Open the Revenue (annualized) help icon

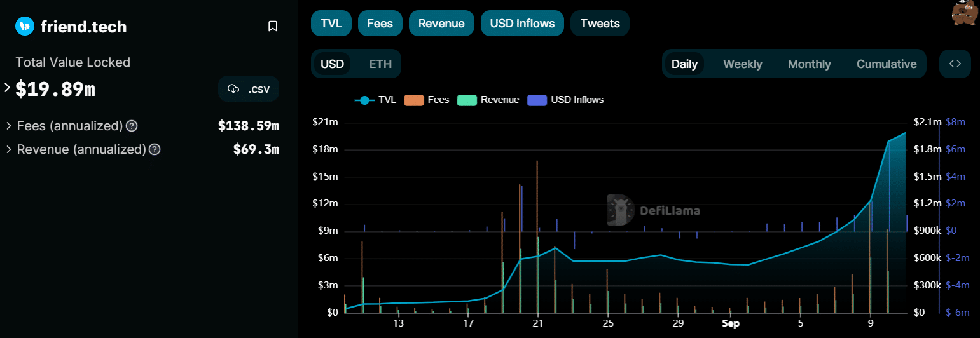point(155,150)
